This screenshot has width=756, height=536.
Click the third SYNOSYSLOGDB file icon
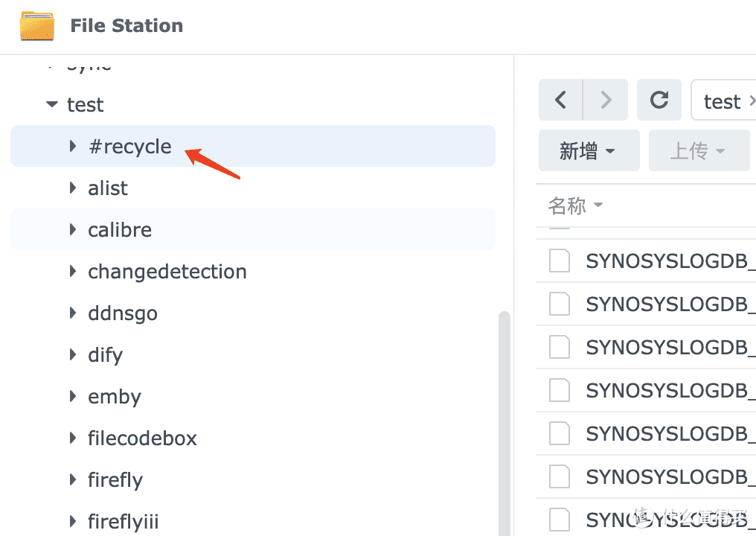pos(560,347)
